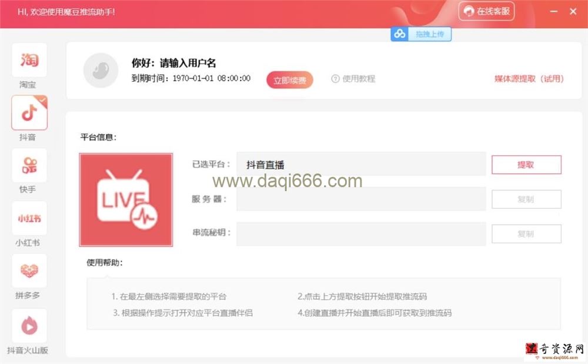Image resolution: width=588 pixels, height=364 pixels.
Task: Click expiry time 1970-01-01 08:00:00
Action: point(212,78)
